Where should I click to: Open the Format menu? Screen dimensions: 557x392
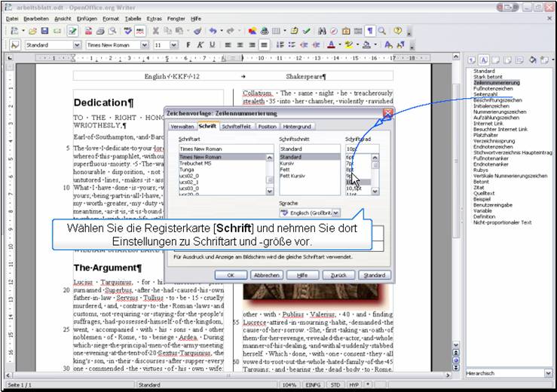(110, 17)
